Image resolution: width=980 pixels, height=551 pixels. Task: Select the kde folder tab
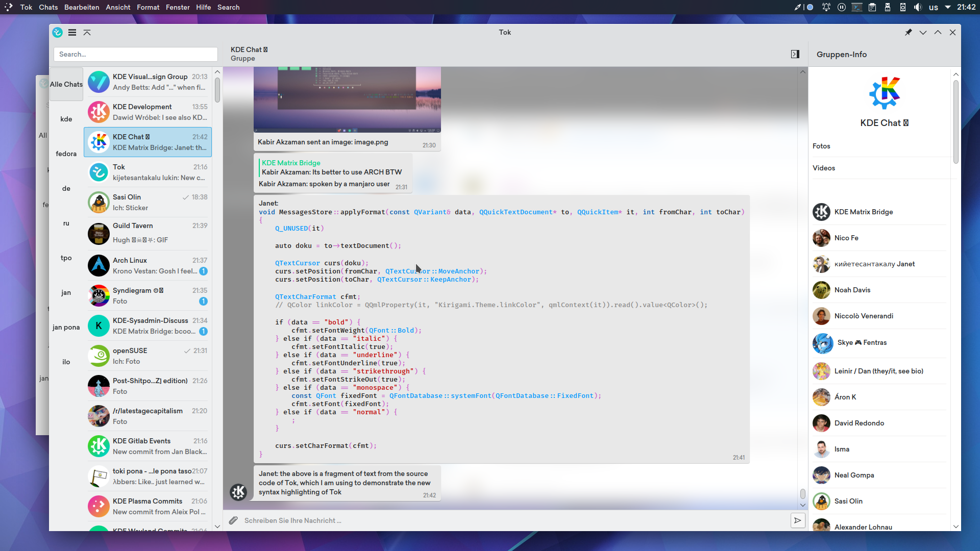pyautogui.click(x=66, y=119)
